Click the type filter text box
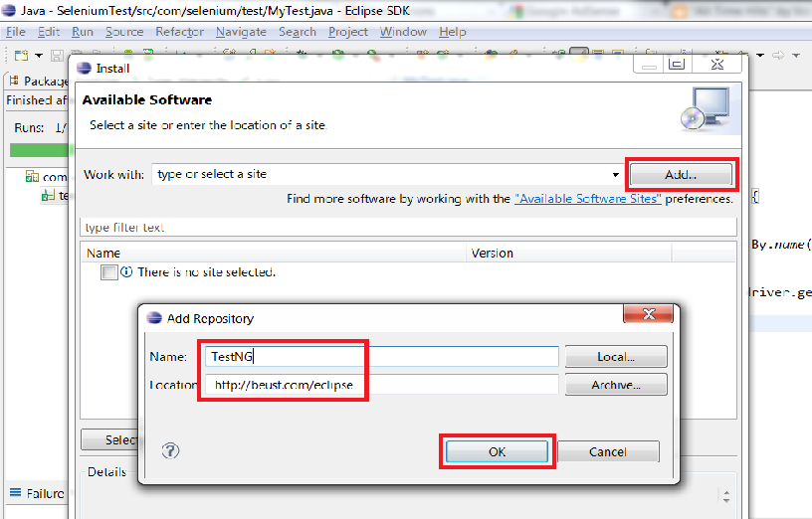 408,227
